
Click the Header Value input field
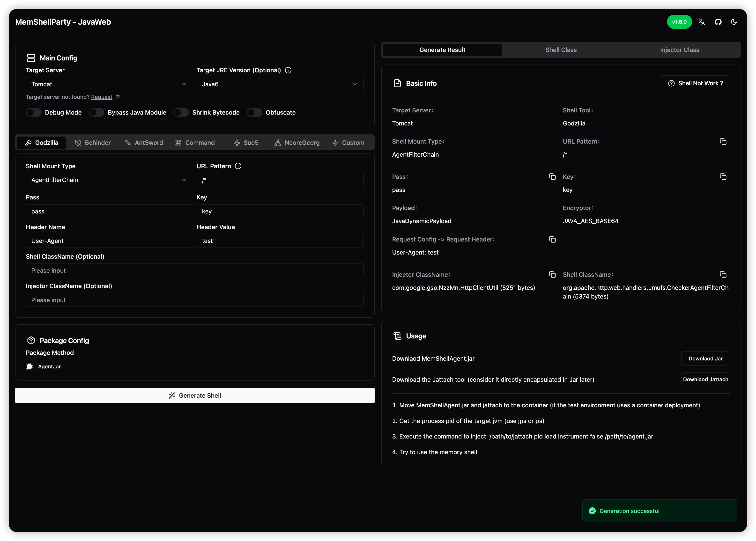pos(280,241)
